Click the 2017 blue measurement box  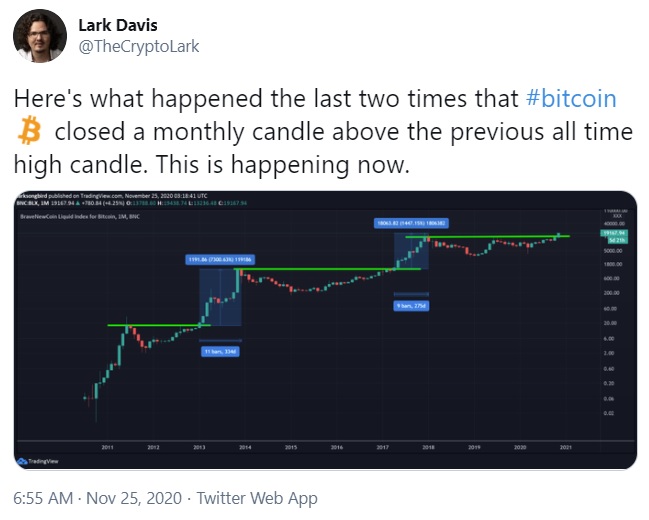point(412,252)
